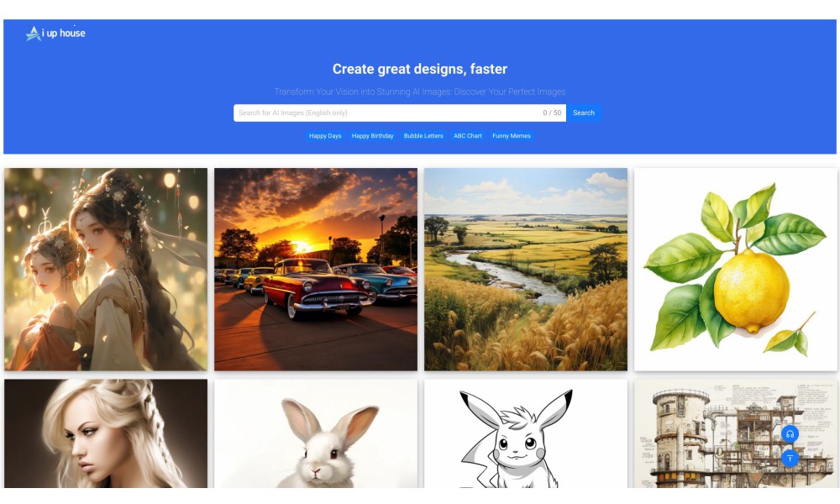This screenshot has height=504, width=840.
Task: Open the blonde woman portrait image
Action: 106,433
